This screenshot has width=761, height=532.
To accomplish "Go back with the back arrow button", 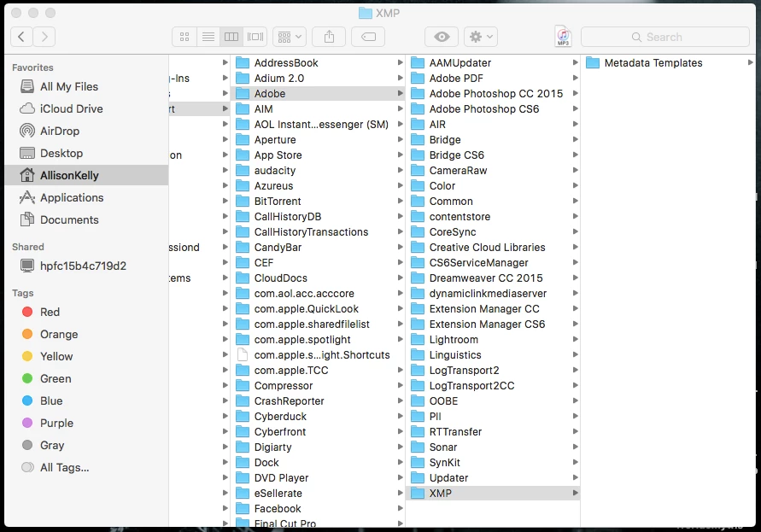I will click(21, 37).
